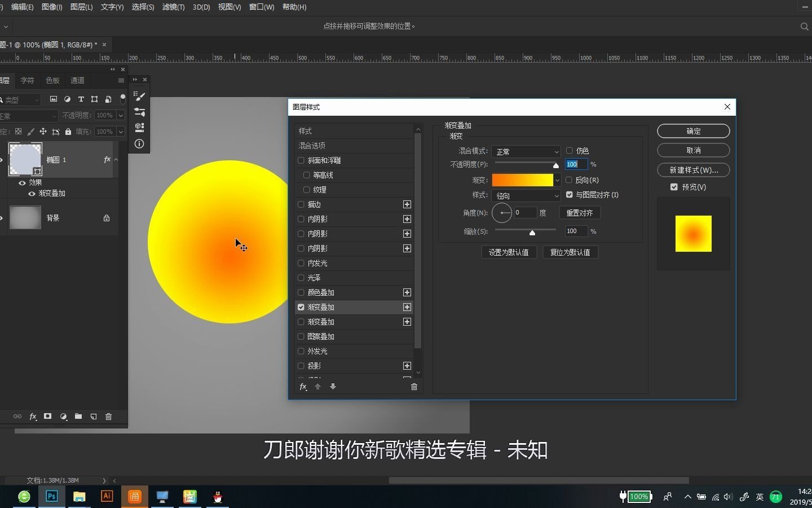Filter layers by adjustment layer icon
This screenshot has height=508, width=812.
(x=67, y=99)
